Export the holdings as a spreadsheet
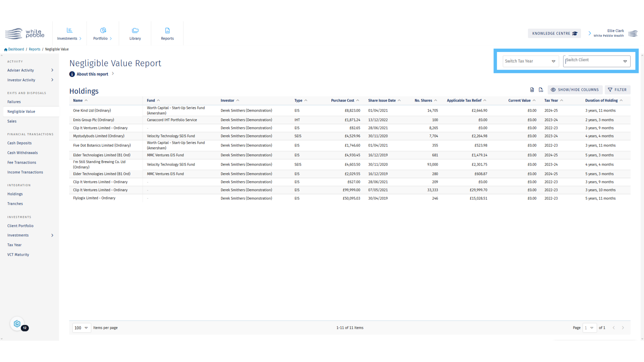Viewport: 644px width, 362px height. coord(532,90)
